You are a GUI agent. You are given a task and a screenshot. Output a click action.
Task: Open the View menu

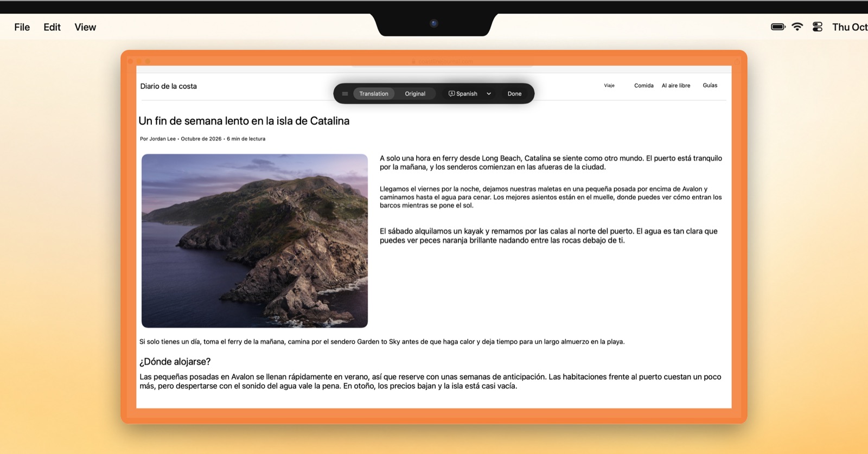pos(85,27)
